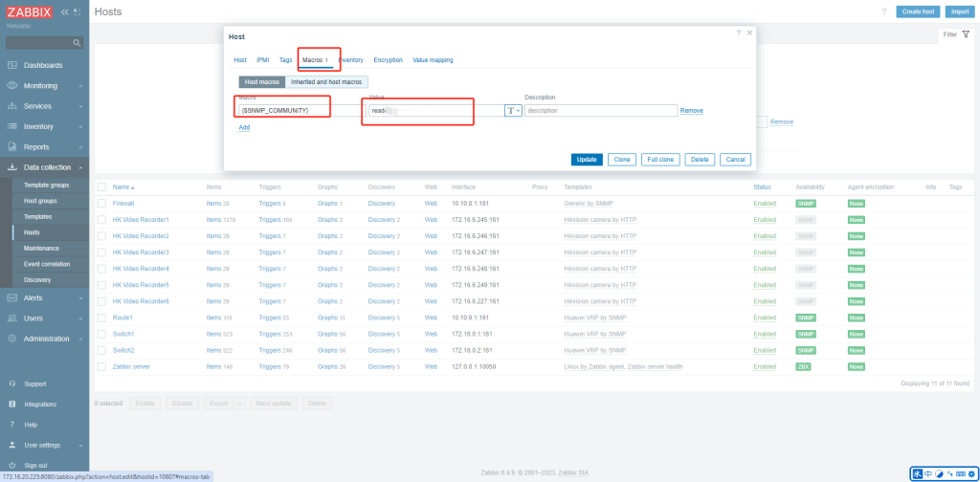Click the Zabbix logo

30,11
